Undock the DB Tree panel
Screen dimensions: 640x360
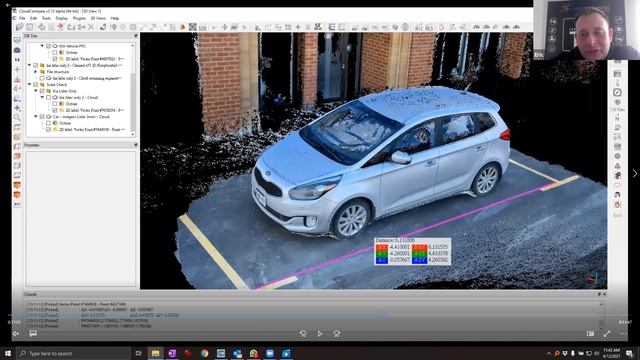(136, 36)
